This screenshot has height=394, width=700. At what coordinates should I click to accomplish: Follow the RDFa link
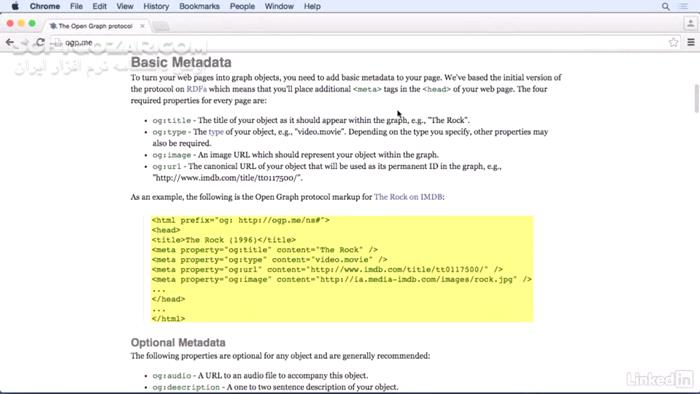pyautogui.click(x=196, y=89)
